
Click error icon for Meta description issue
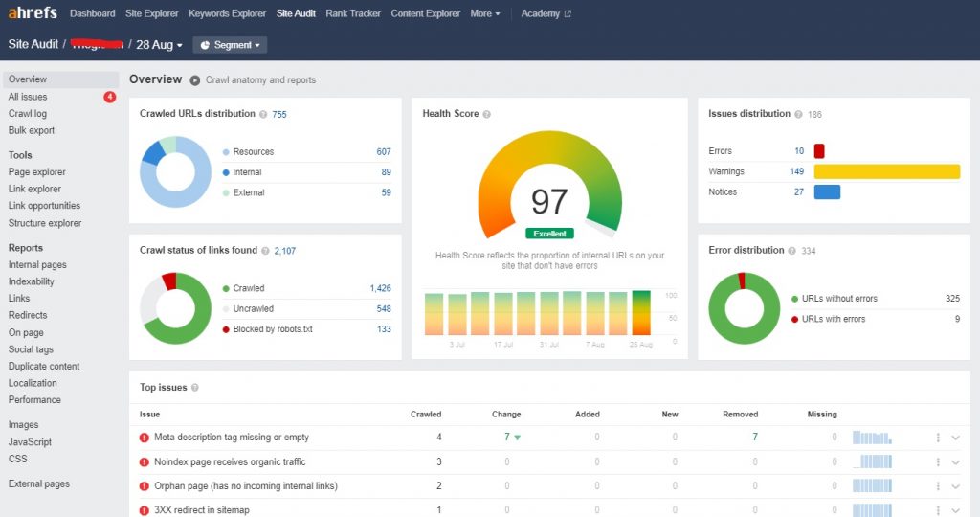tap(145, 438)
